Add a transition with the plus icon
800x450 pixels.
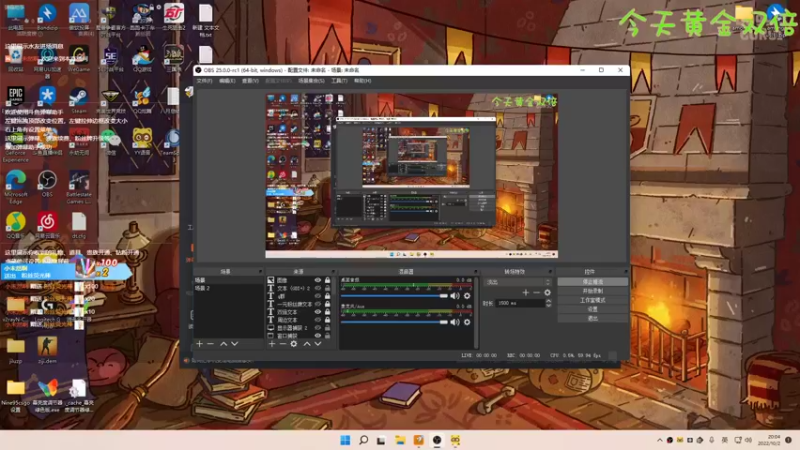pyautogui.click(x=526, y=292)
